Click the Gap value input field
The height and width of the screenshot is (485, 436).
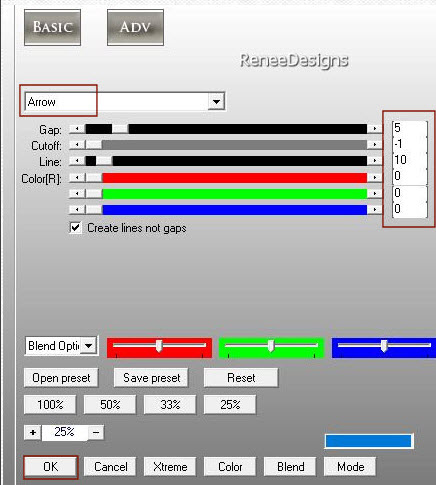410,128
